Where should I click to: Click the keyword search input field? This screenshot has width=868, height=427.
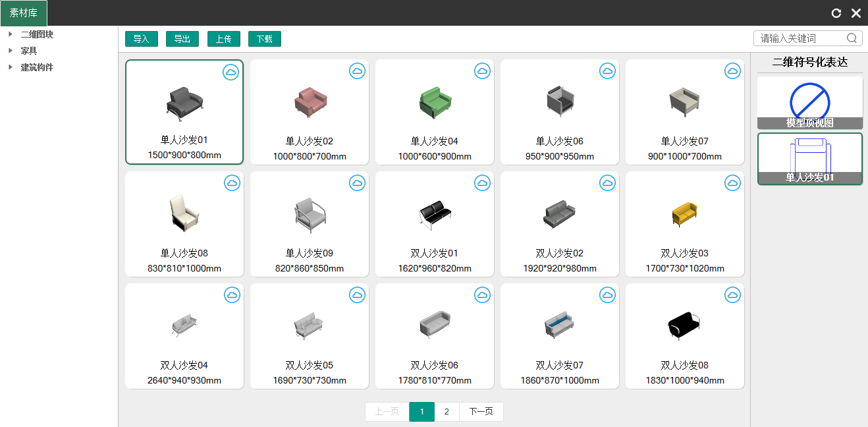click(x=800, y=38)
